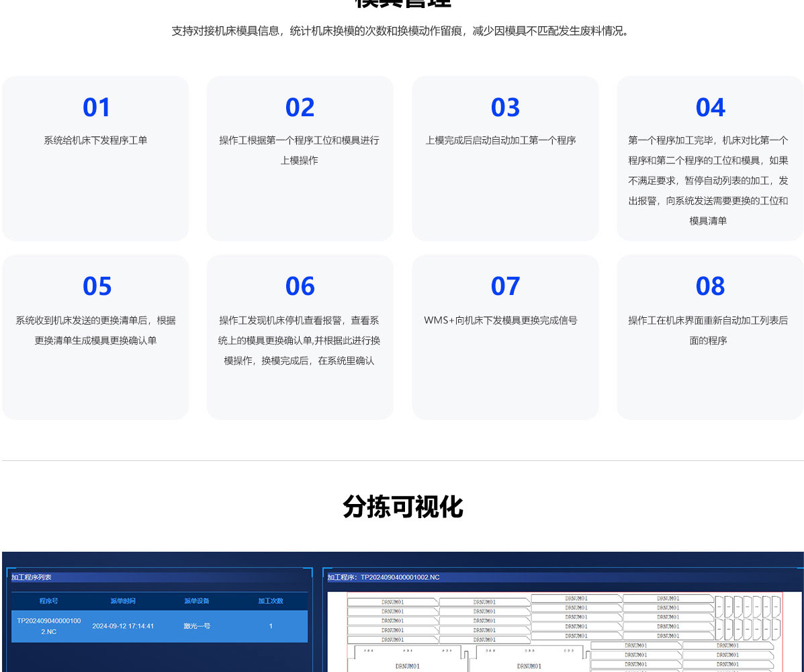Screen dimensions: 804x672
Task: Click the "加工次数" column header
Action: click(x=271, y=601)
